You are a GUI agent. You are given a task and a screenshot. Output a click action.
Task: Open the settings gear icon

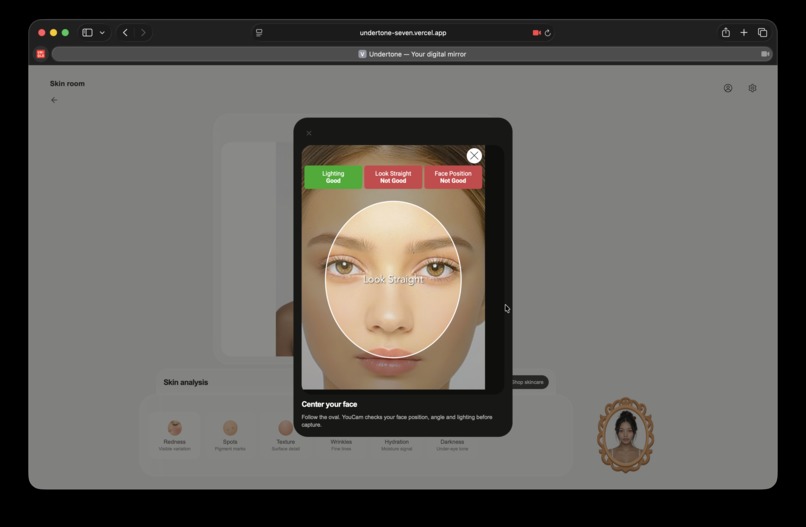coord(753,88)
